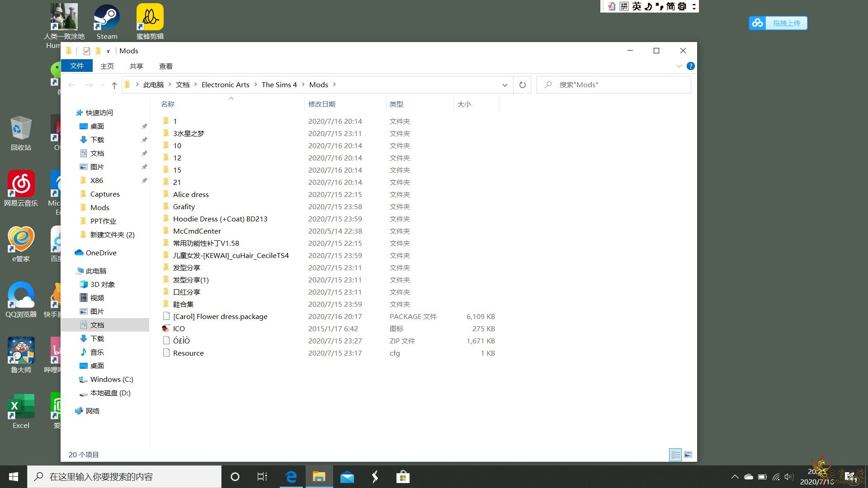Open the 查看 ribbon tab
Image resolution: width=868 pixels, height=488 pixels.
(166, 66)
